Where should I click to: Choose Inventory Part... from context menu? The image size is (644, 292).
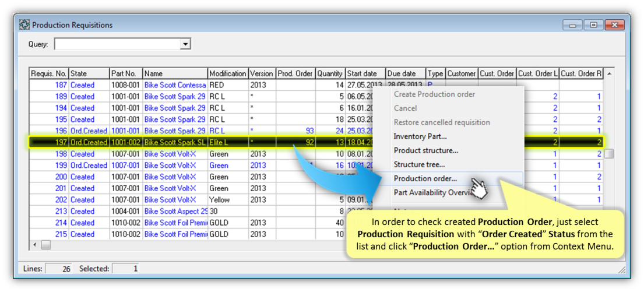(x=420, y=136)
